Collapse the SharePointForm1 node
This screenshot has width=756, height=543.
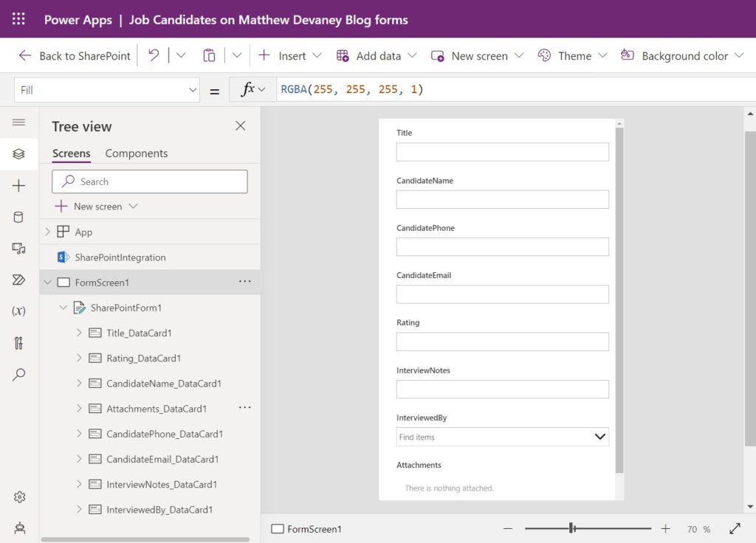(x=63, y=308)
